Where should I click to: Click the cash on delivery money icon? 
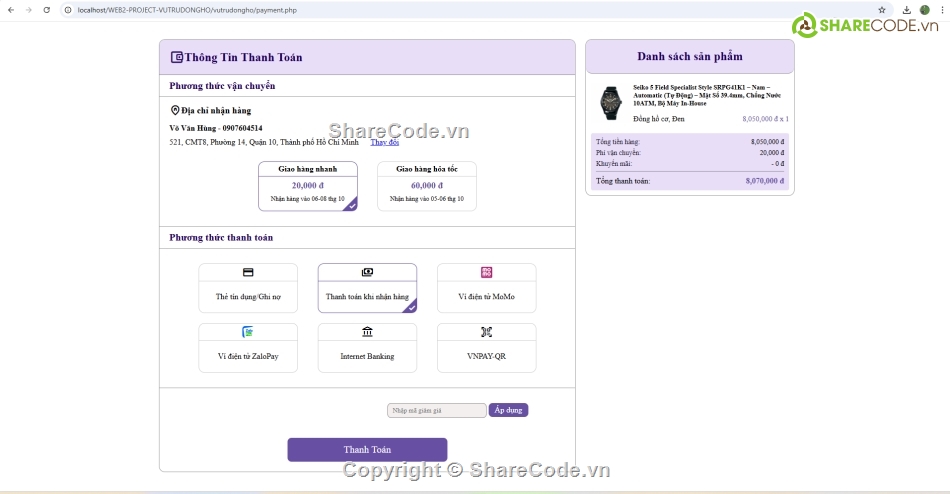click(367, 272)
